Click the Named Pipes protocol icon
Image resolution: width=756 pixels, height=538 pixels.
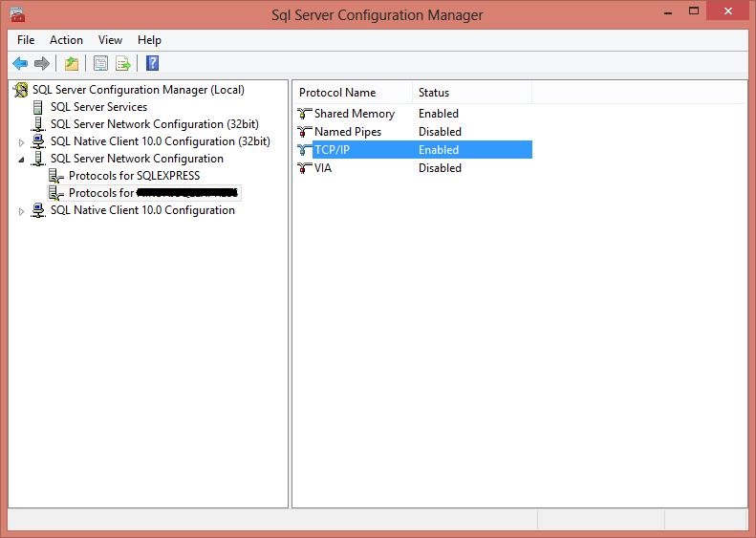coord(304,132)
